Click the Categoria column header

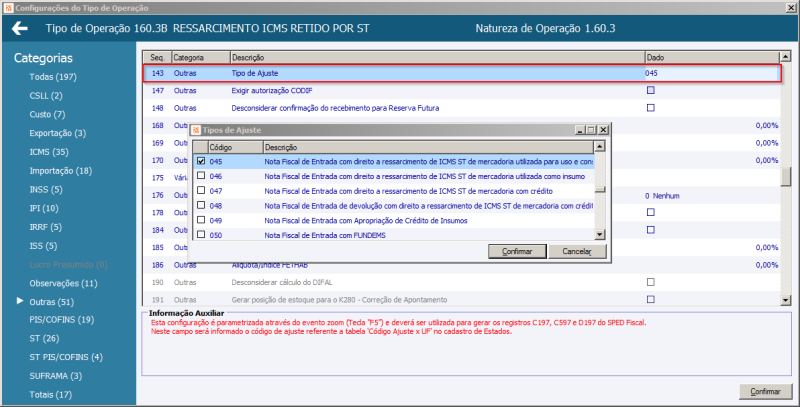201,57
